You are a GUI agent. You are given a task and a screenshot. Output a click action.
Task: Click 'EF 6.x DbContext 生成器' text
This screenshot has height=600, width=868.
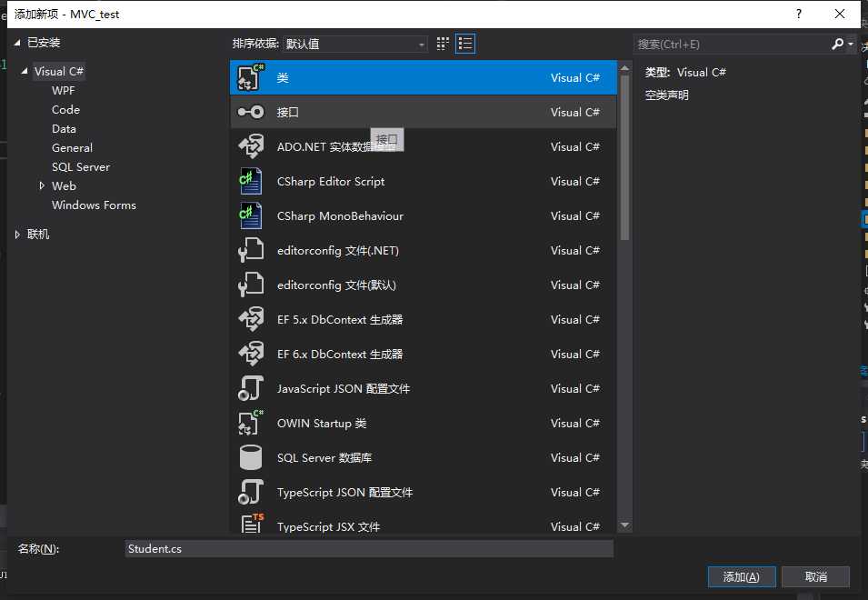point(340,355)
